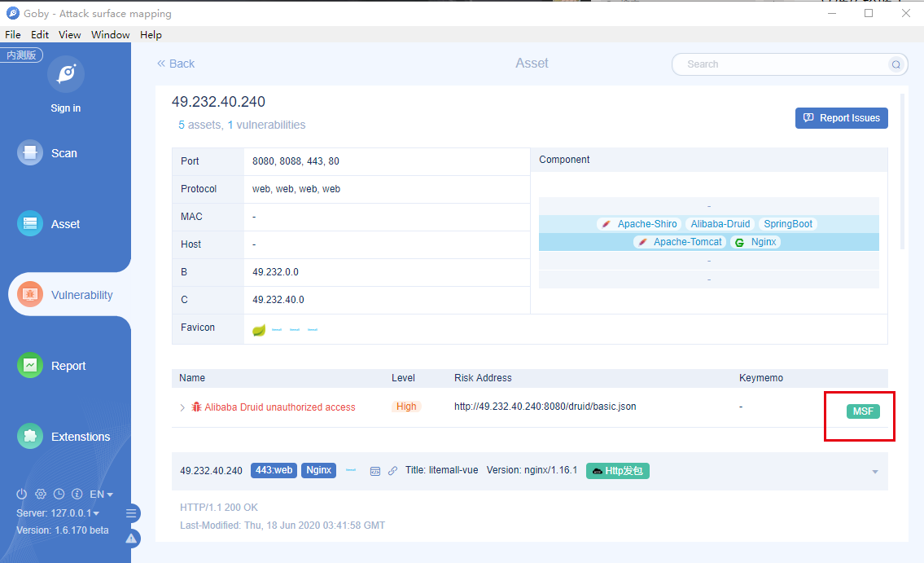
Task: Click the Apache-Tomcat component tag
Action: click(x=680, y=242)
